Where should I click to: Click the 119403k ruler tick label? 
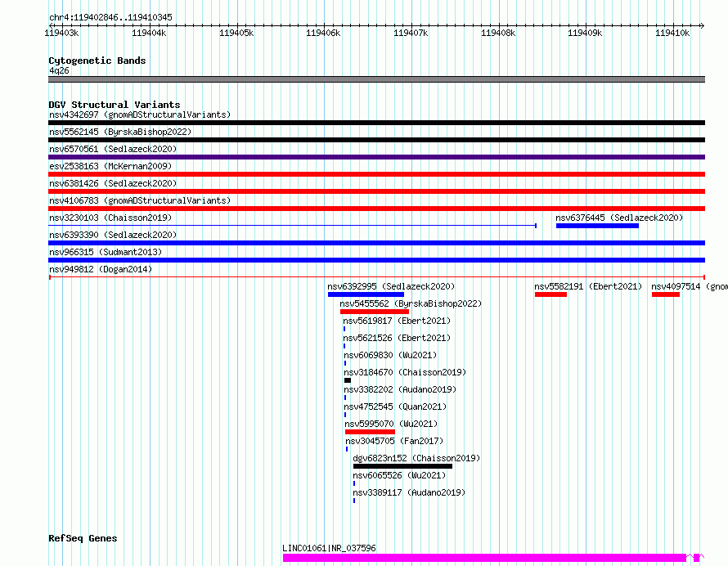61,33
